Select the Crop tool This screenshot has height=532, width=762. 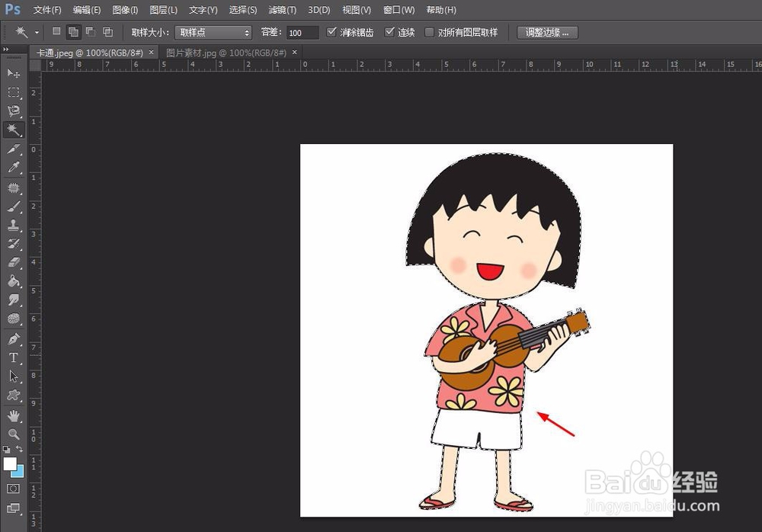pyautogui.click(x=14, y=149)
